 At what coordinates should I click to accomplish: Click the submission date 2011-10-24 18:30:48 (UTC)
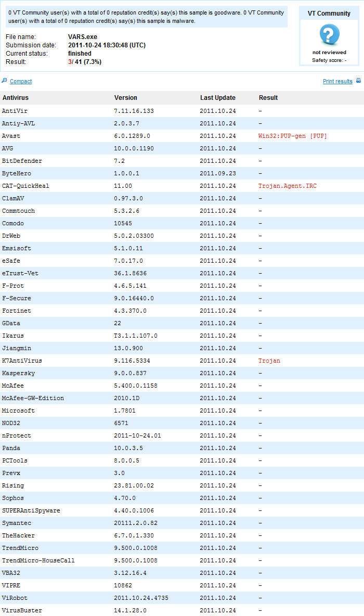[107, 45]
